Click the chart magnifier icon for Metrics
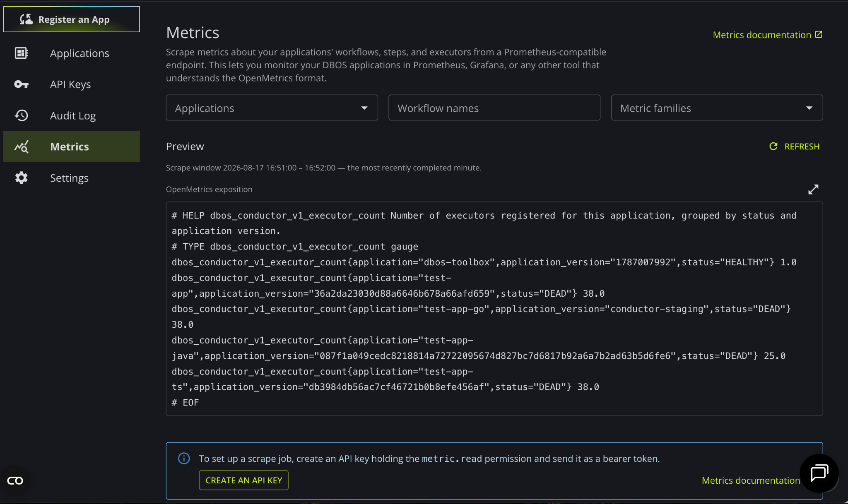 click(x=22, y=146)
